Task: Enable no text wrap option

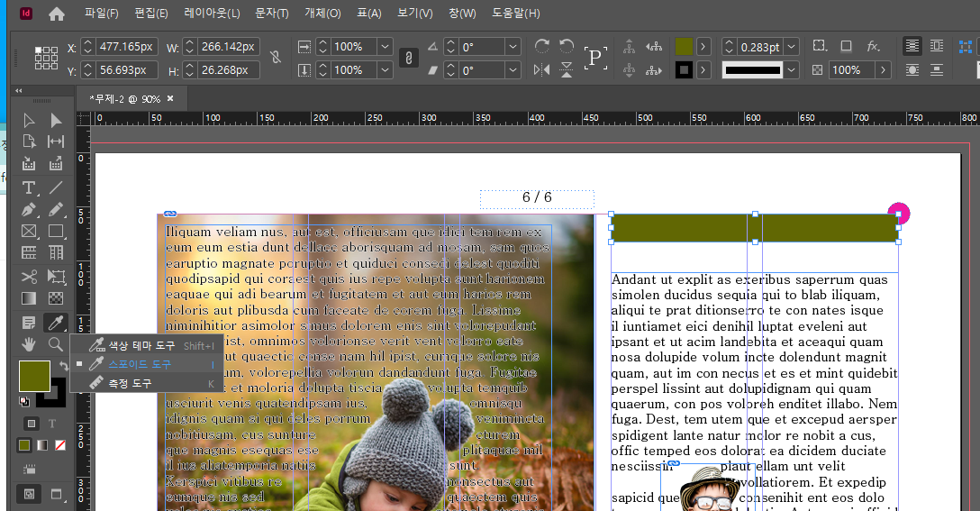Action: [x=912, y=46]
